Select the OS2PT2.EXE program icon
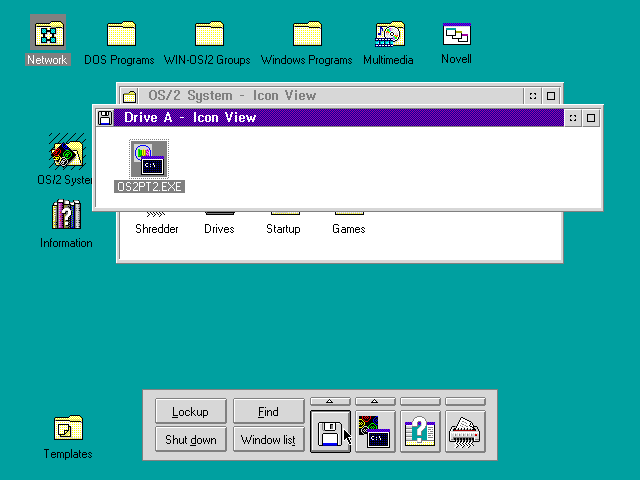 coord(149,159)
